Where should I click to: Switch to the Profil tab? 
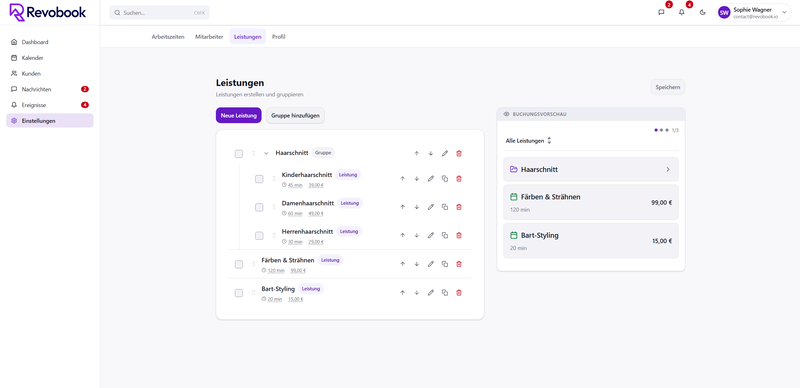[279, 37]
